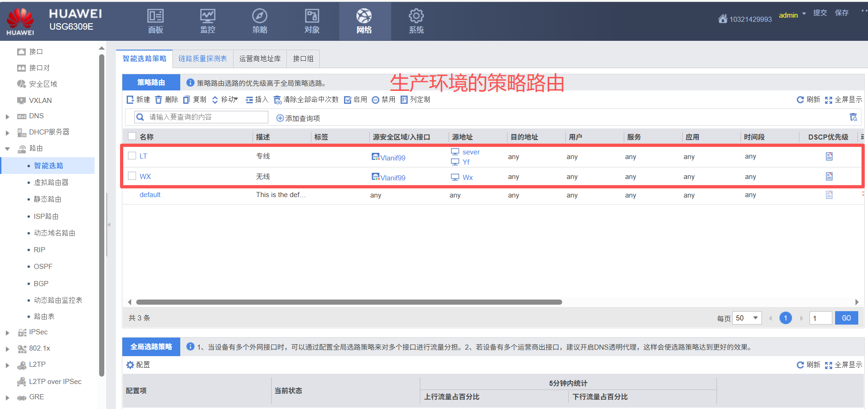Open the 监控 monitor icon
The width and height of the screenshot is (868, 409).
click(x=208, y=17)
